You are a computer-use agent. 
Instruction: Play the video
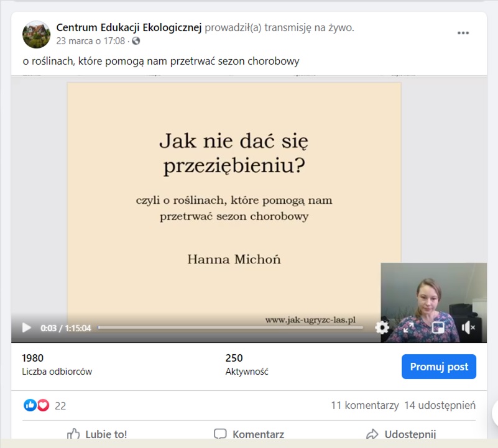[x=26, y=327]
